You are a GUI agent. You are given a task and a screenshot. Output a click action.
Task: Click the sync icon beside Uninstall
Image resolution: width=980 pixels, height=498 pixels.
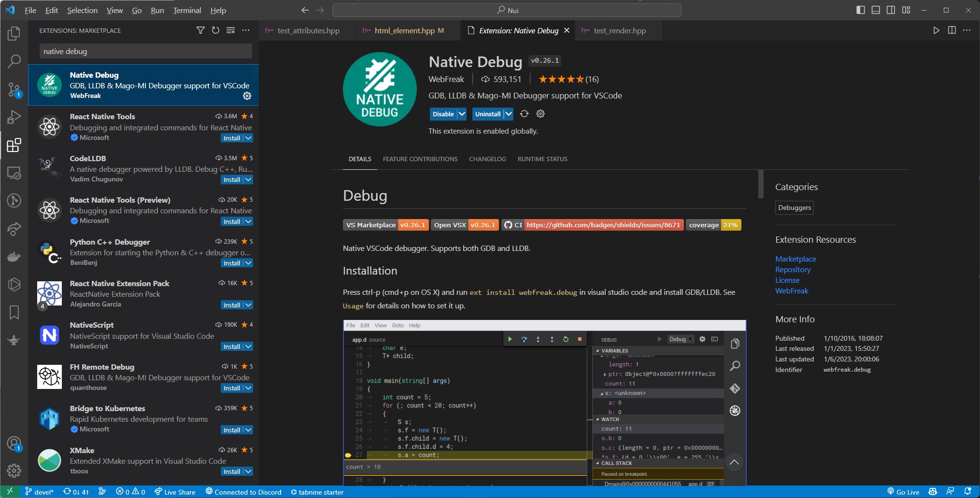pyautogui.click(x=524, y=114)
